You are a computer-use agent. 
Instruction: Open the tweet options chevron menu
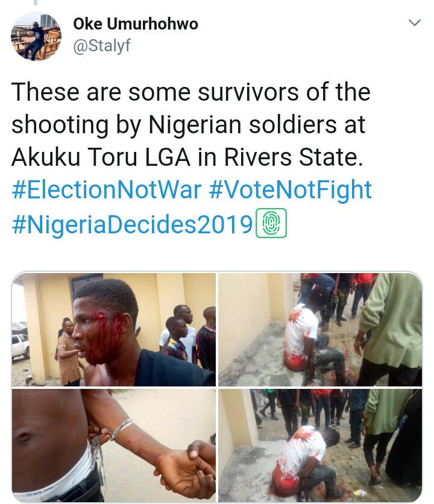pos(414,24)
